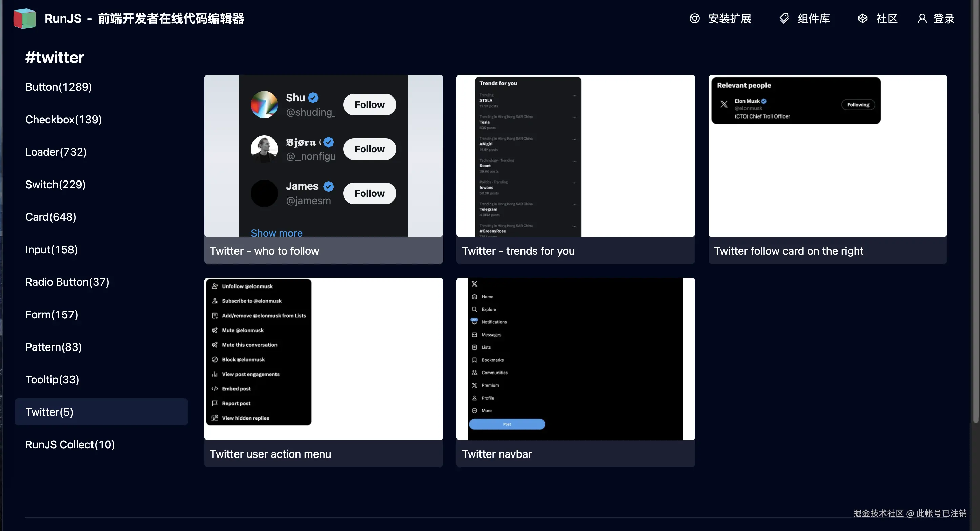The image size is (980, 531).
Task: Click the Show more link
Action: 277,232
